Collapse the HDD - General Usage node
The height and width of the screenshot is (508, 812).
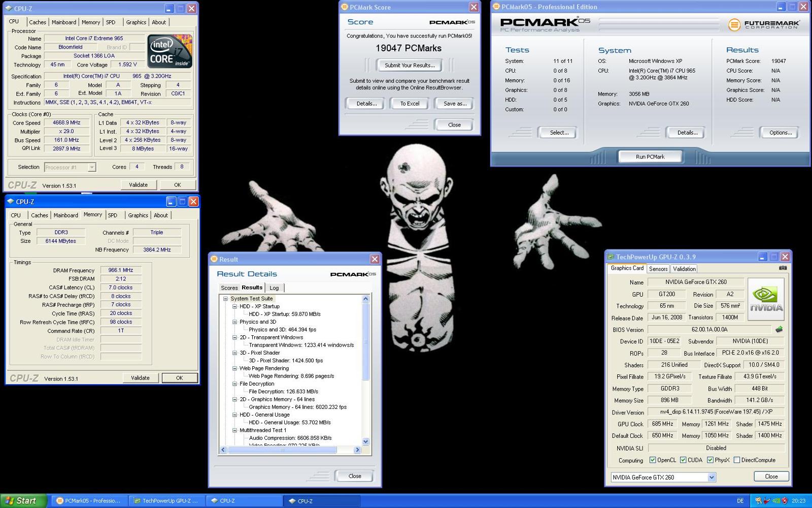pyautogui.click(x=235, y=415)
